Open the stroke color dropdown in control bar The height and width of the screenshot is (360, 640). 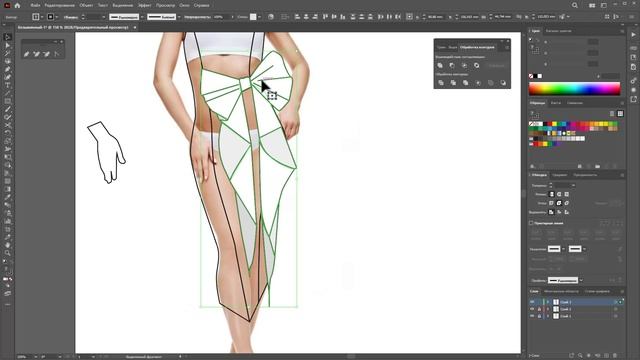click(56, 17)
